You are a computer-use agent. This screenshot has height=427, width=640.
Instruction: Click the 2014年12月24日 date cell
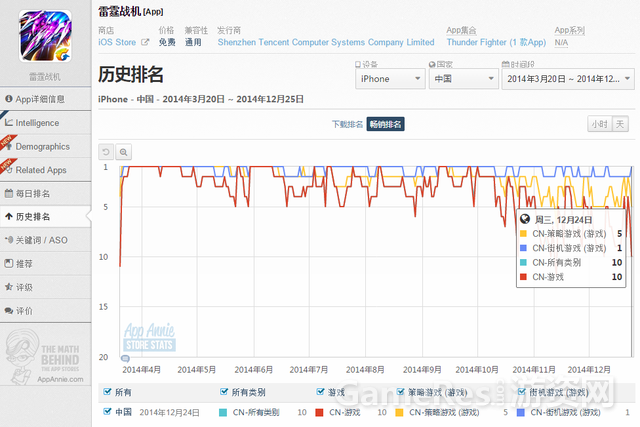point(169,413)
